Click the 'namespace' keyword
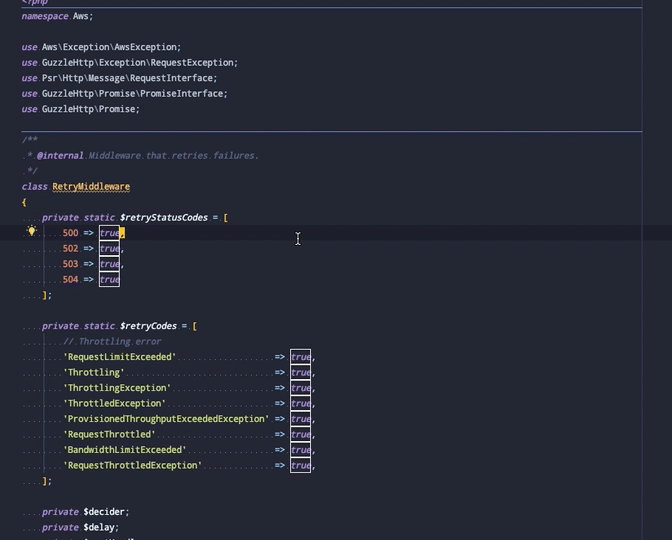Screen dimensions: 672x540 tap(45, 16)
